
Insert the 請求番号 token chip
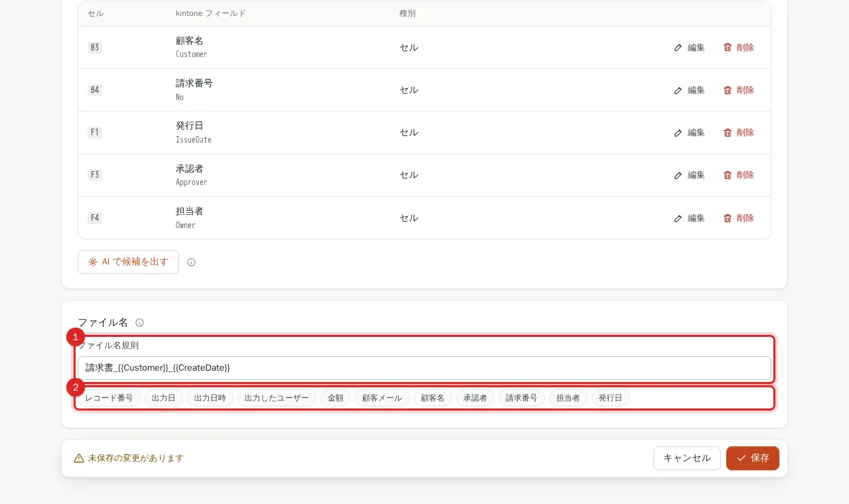tap(522, 398)
